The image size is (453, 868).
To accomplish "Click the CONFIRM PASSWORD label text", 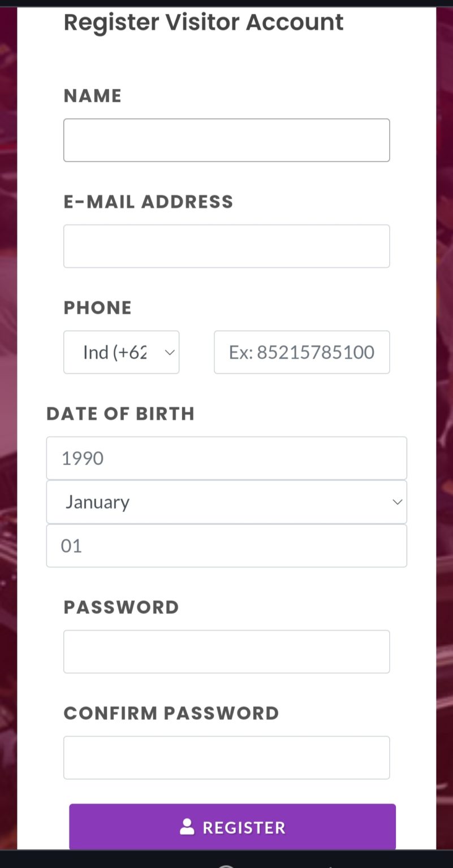I will pos(171,713).
